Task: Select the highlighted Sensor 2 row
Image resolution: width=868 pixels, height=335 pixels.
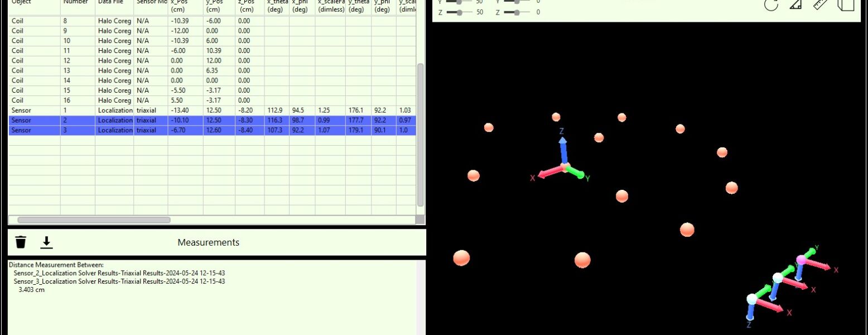Action: (x=212, y=120)
